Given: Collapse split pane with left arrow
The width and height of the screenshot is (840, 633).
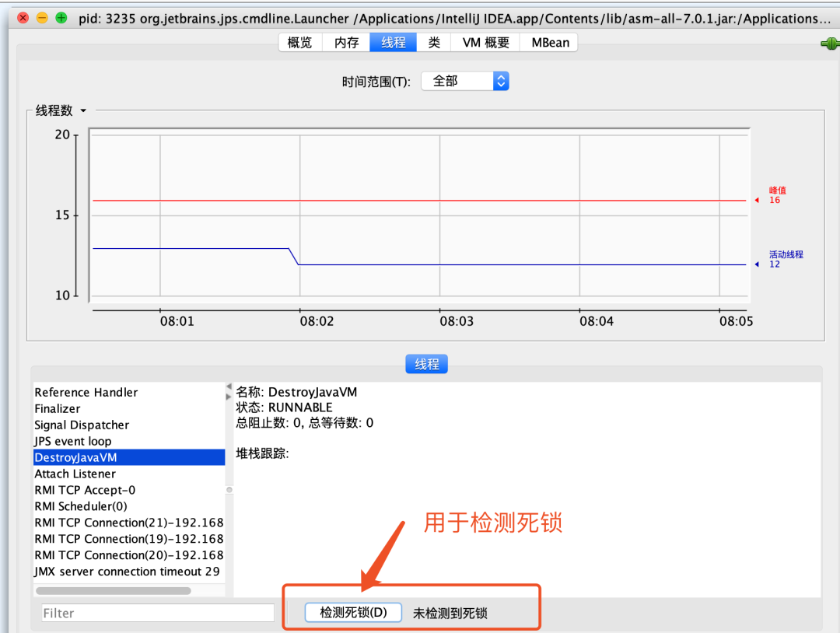Looking at the screenshot, I should click(x=229, y=386).
